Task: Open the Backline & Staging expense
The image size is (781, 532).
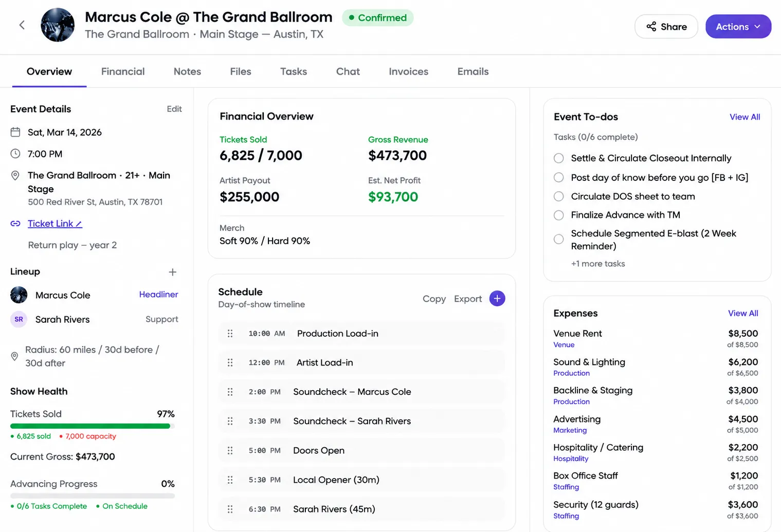Action: tap(656, 395)
